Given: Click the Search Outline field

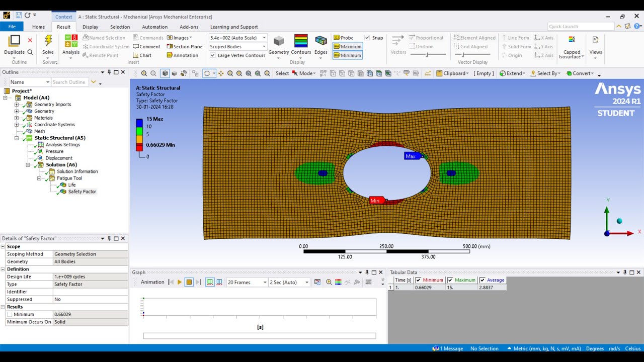Looking at the screenshot, I should (69, 82).
